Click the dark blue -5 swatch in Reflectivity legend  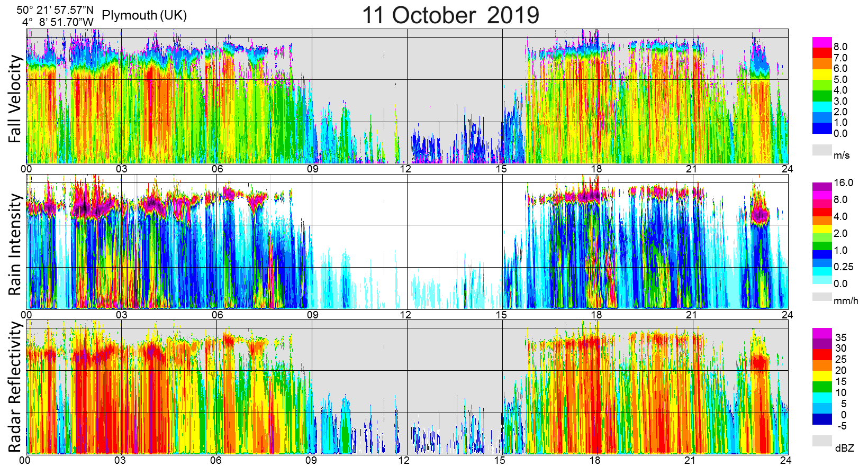point(822,420)
